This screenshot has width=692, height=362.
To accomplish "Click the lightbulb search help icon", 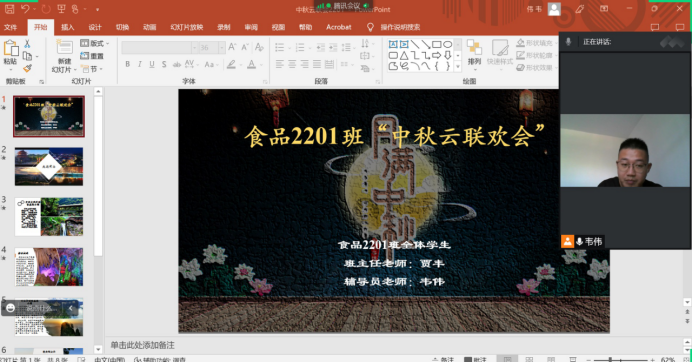I will click(370, 27).
